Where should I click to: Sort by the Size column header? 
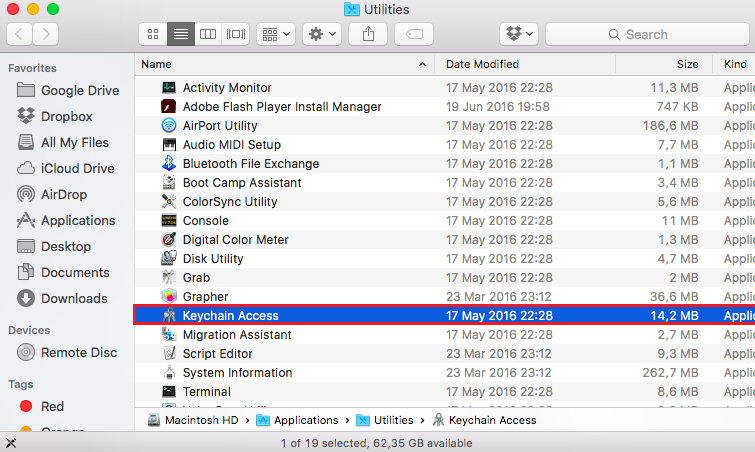click(664, 64)
